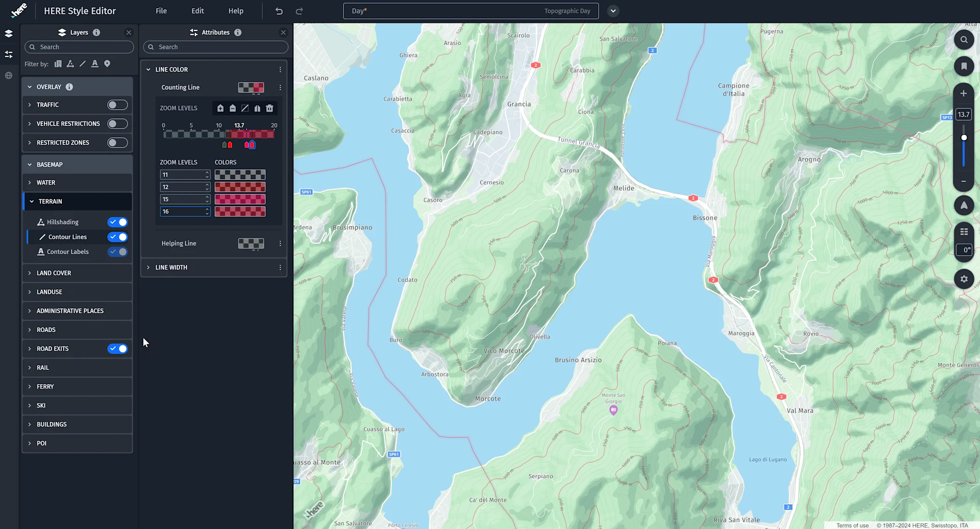Enable the Traffic overlay toggle

[117, 105]
